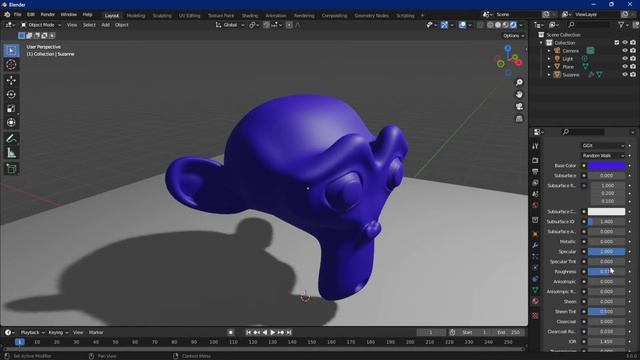Select the Select Box tool
Screen dimensions: 640x360
[x=11, y=51]
